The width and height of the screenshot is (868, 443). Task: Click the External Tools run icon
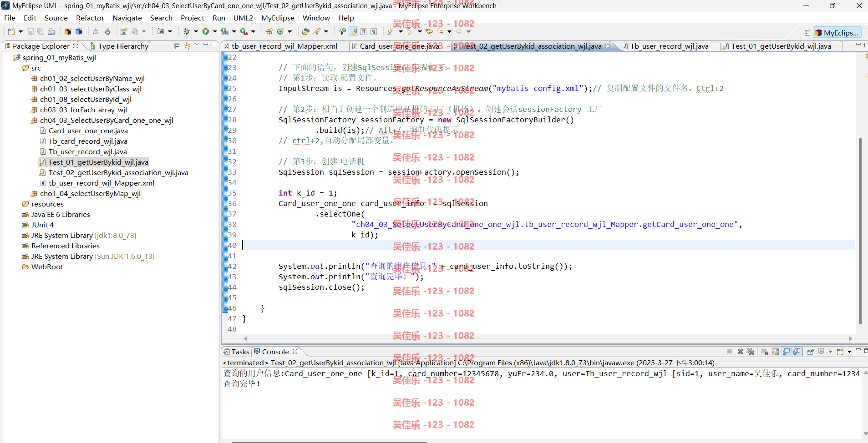tap(244, 31)
